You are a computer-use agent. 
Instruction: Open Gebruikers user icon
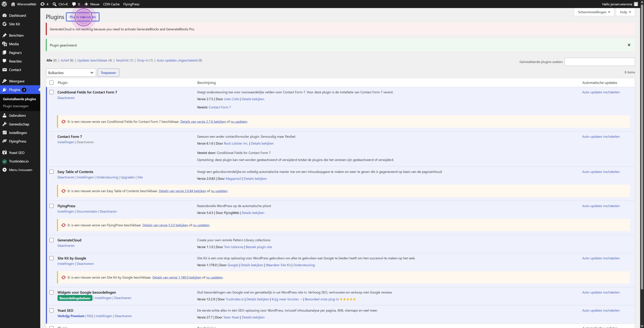coord(5,115)
